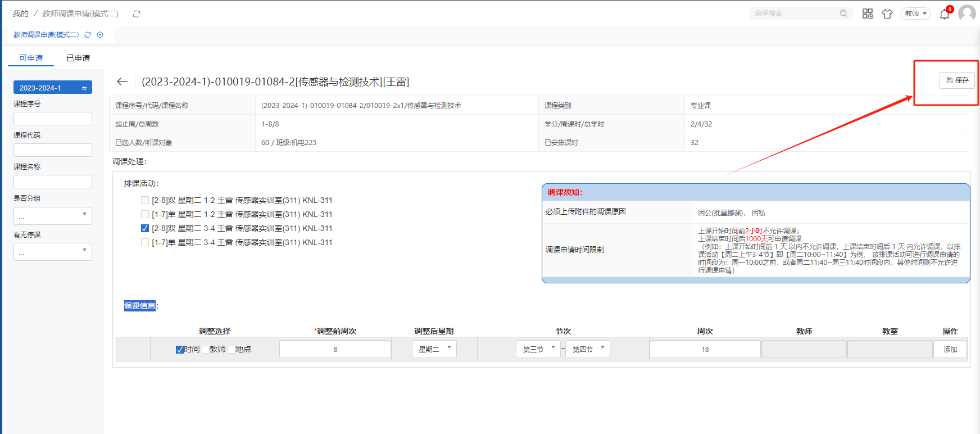The width and height of the screenshot is (980, 434).
Task: Click the search magnifier in 菜单搜索 box
Action: [843, 13]
